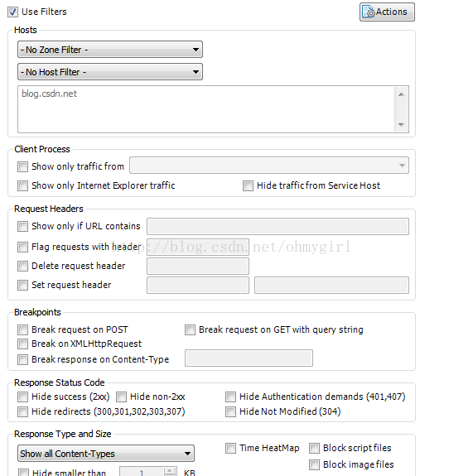Image resolution: width=449 pixels, height=476 pixels.
Task: Expand the No Zone Filter dropdown
Action: pyautogui.click(x=110, y=50)
